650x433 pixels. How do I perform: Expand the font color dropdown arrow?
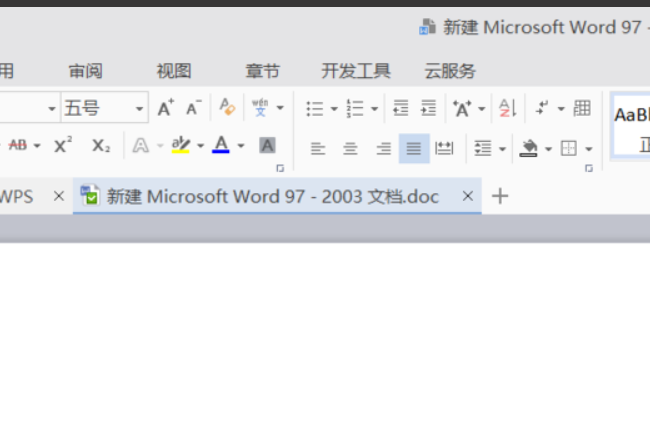click(x=241, y=146)
